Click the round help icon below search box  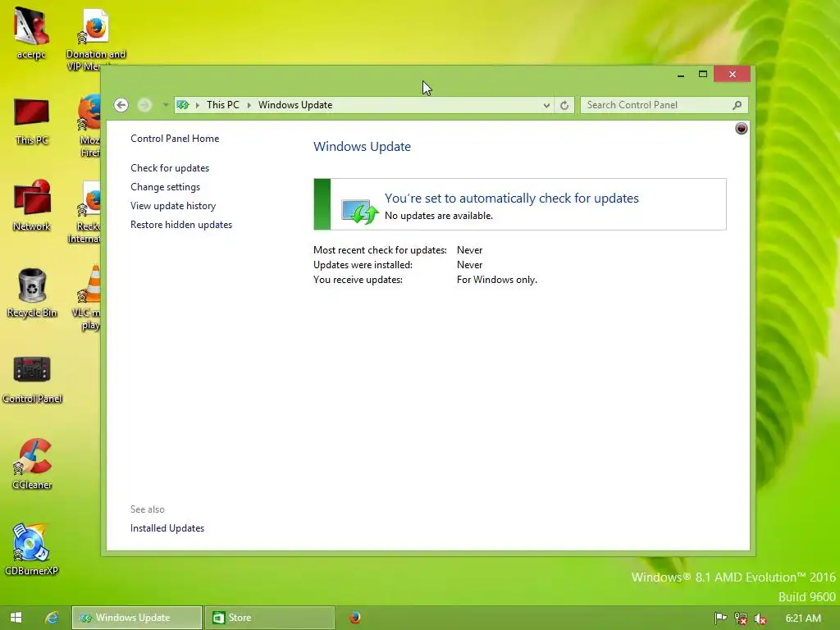[742, 129]
